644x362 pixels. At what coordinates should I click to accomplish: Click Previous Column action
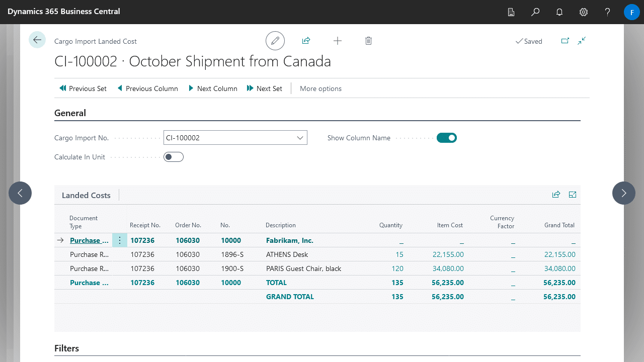148,88
